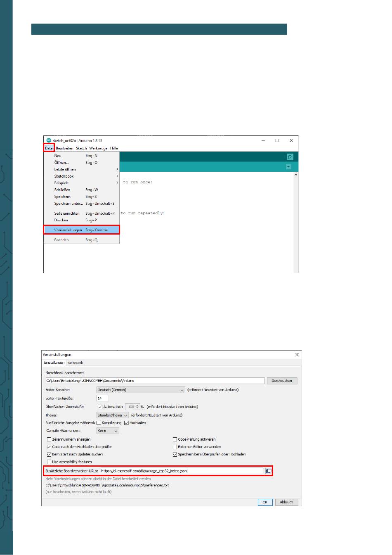Toggle Code nach dem Hochladen überprüfen

tap(49, 447)
